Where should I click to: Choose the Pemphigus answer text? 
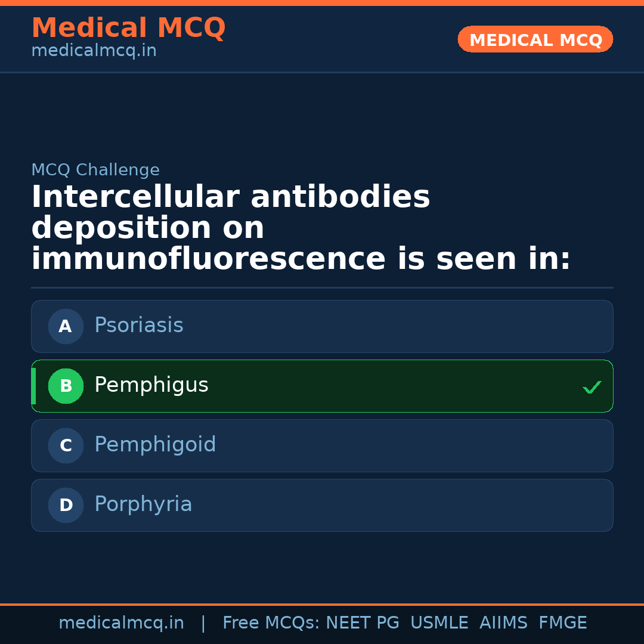coord(151,385)
